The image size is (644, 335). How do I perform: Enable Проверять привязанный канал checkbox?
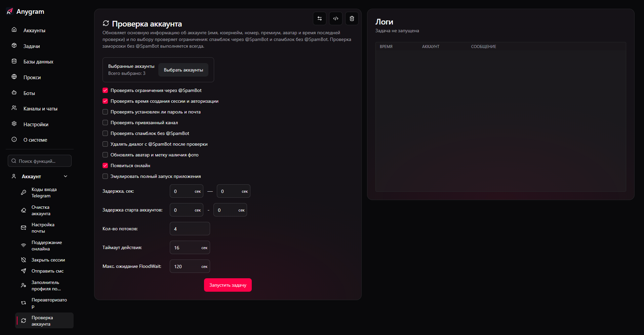tap(105, 123)
